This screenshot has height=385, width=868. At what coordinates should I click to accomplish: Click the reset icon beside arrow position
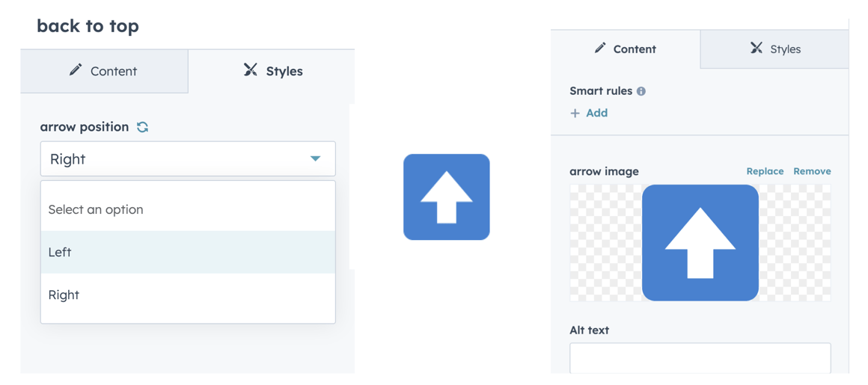(142, 127)
